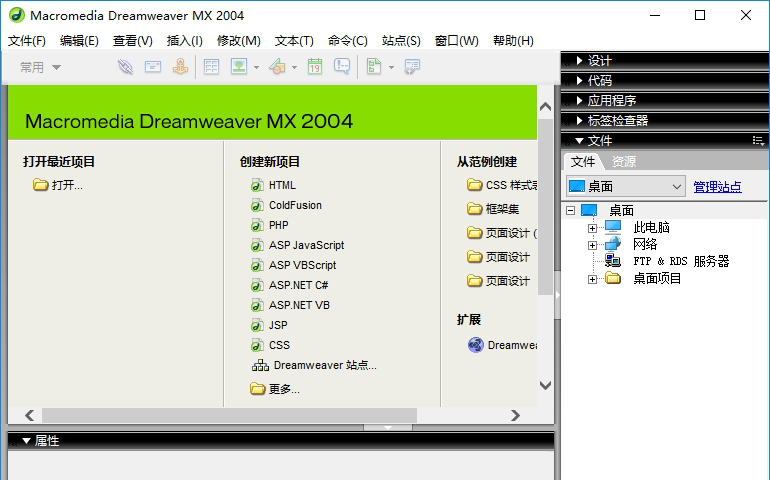Open the Media insert dropdown arrow
The width and height of the screenshot is (770, 499).
point(294,67)
